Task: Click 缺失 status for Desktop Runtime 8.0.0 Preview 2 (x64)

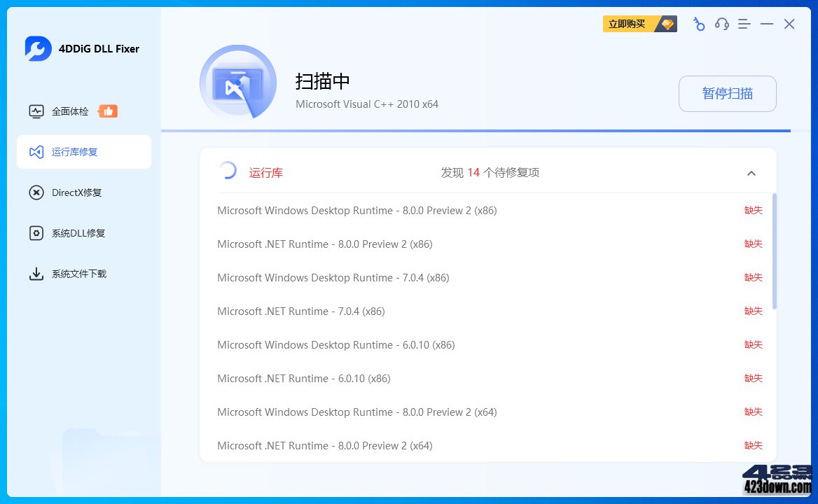Action: (754, 412)
